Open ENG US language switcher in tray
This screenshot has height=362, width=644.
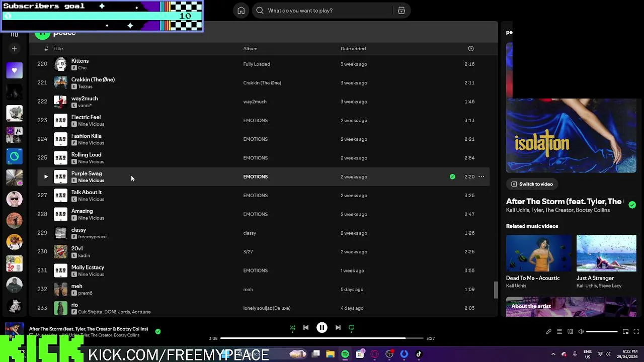point(588,354)
